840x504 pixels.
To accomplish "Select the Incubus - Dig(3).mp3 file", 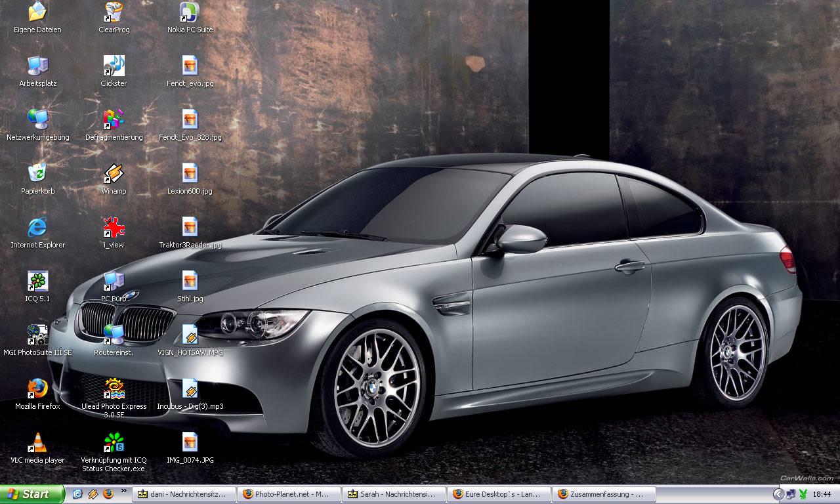I will pos(190,389).
